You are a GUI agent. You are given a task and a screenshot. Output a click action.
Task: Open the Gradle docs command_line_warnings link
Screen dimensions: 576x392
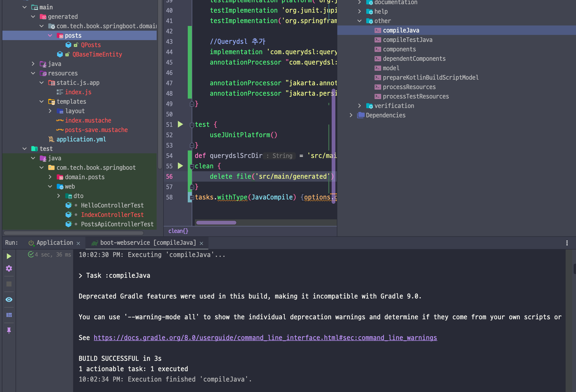tap(265, 338)
